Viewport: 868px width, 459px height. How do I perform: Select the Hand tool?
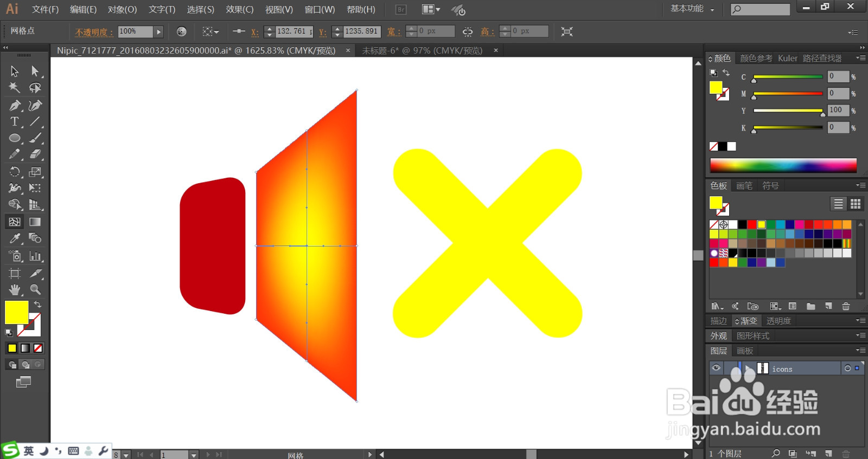(x=15, y=289)
